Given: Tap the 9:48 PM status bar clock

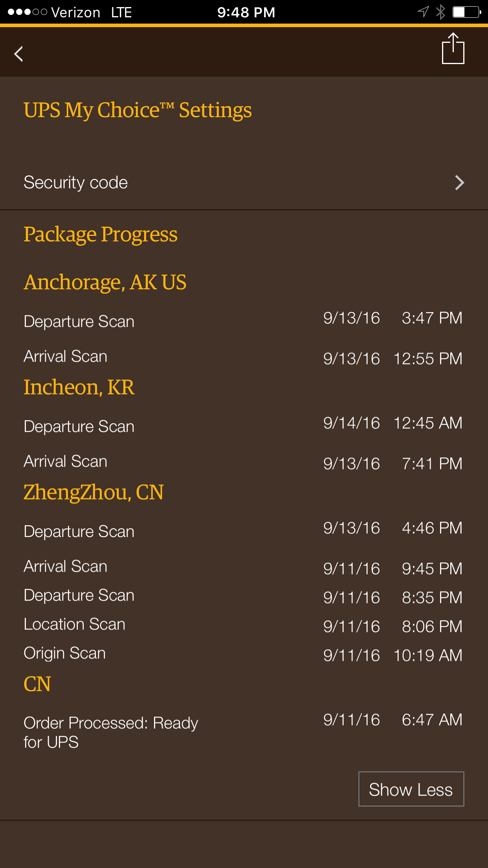Looking at the screenshot, I should [246, 12].
